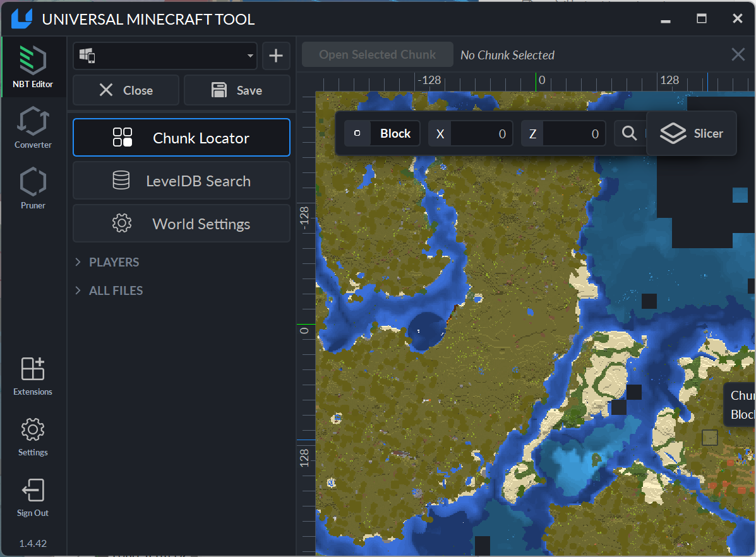Click the version number 1.4.42
The width and height of the screenshot is (756, 557).
point(33,544)
